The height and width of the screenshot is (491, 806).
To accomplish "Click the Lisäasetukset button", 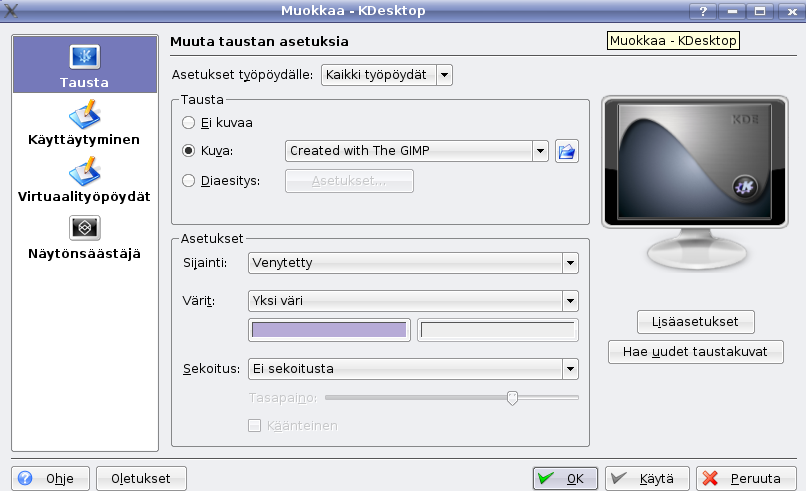I will (x=695, y=322).
